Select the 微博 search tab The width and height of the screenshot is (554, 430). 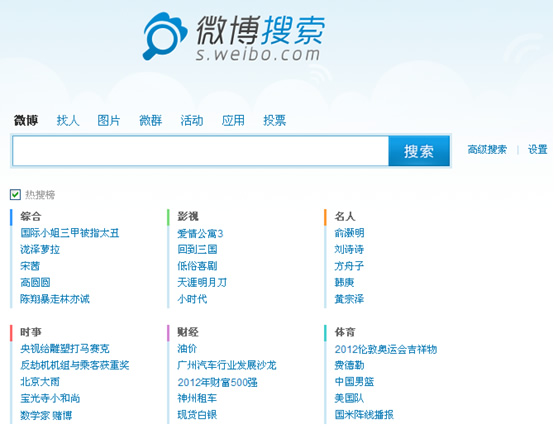coord(26,120)
